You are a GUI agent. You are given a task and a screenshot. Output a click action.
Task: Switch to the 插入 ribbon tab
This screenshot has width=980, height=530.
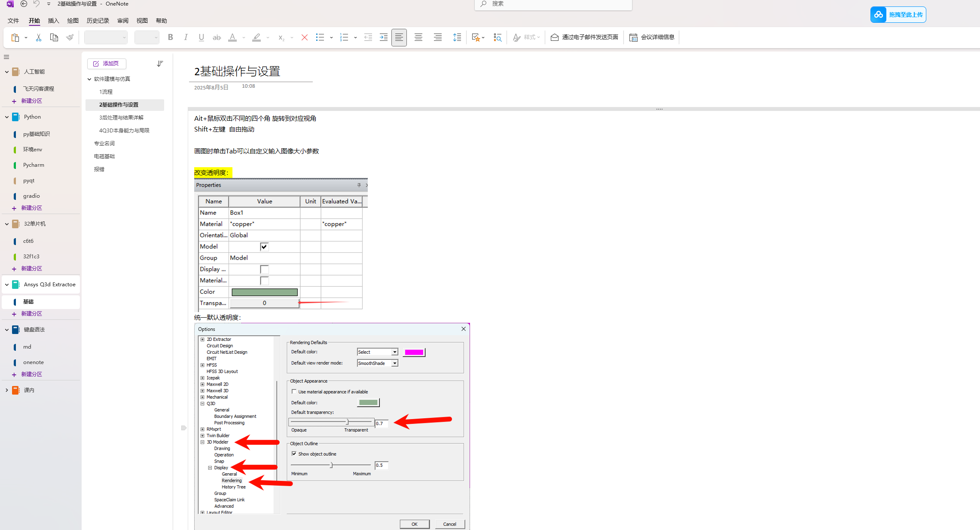53,20
